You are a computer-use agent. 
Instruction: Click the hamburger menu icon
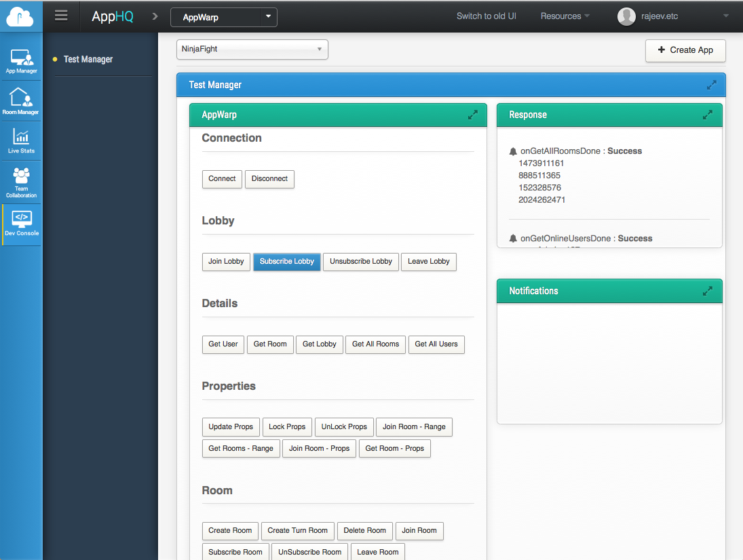(x=61, y=16)
